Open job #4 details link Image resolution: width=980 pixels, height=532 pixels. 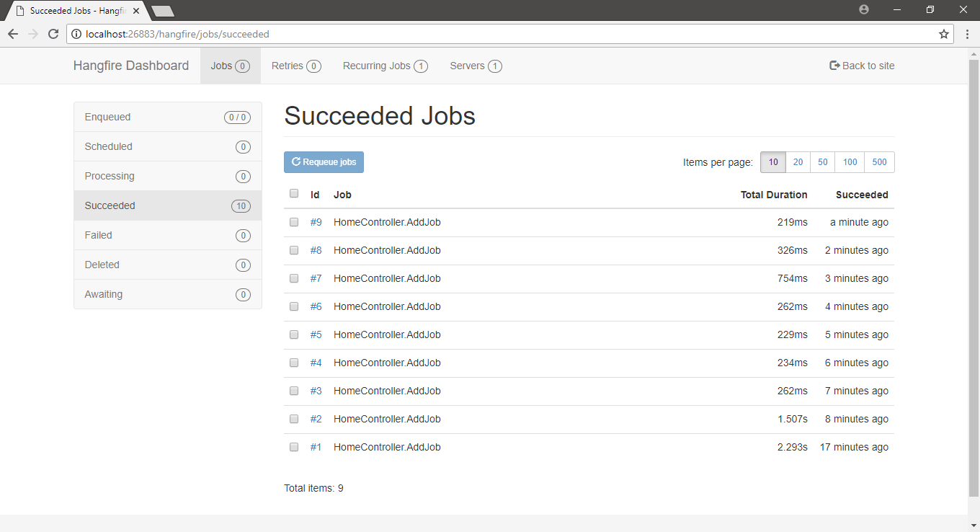(316, 363)
